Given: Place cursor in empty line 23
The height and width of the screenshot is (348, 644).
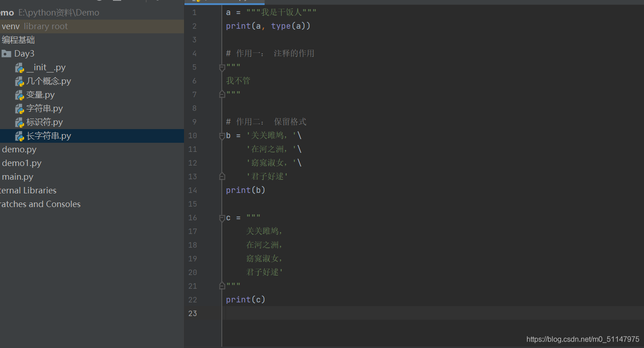Looking at the screenshot, I should [x=435, y=313].
